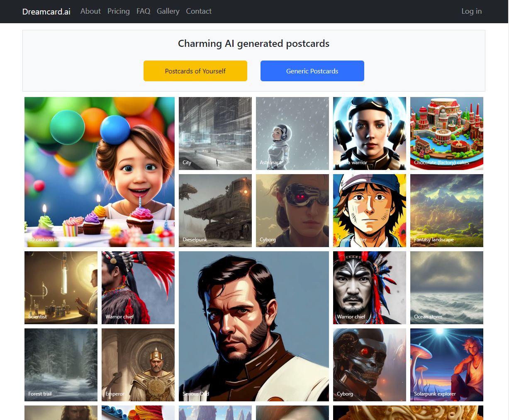
Task: Choose the blue Generic Postcards button
Action: tap(312, 71)
